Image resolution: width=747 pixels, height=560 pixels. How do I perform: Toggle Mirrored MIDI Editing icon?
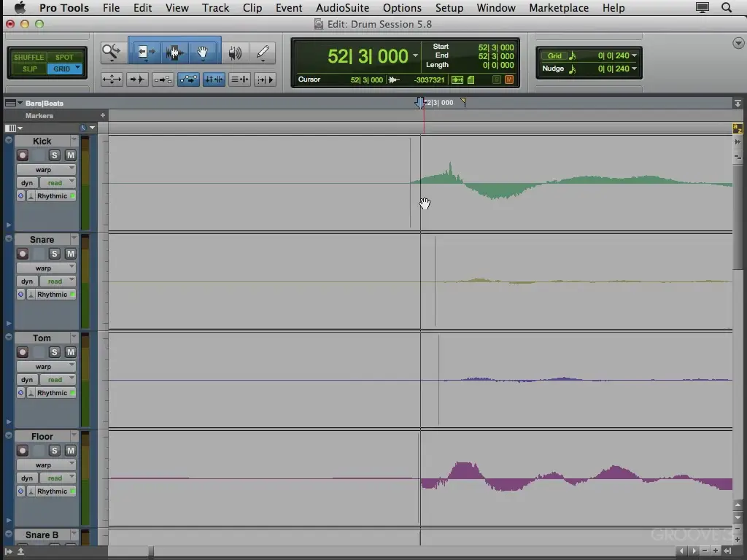pyautogui.click(x=163, y=79)
